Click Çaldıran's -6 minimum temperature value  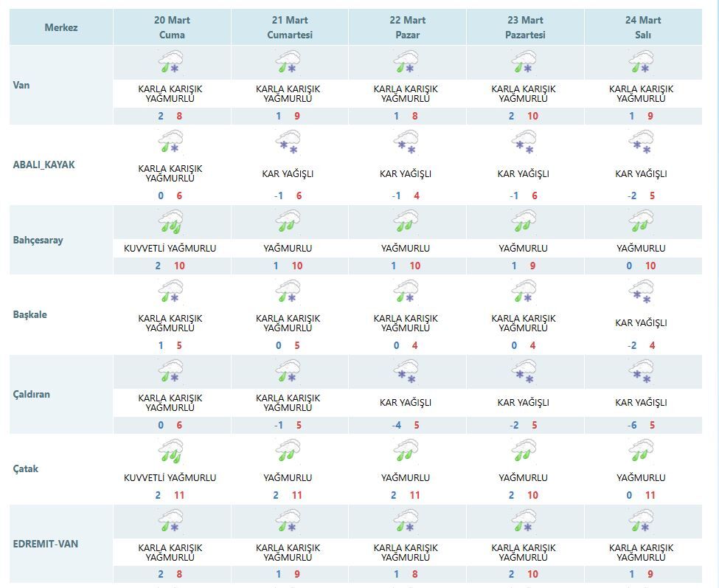pos(631,425)
